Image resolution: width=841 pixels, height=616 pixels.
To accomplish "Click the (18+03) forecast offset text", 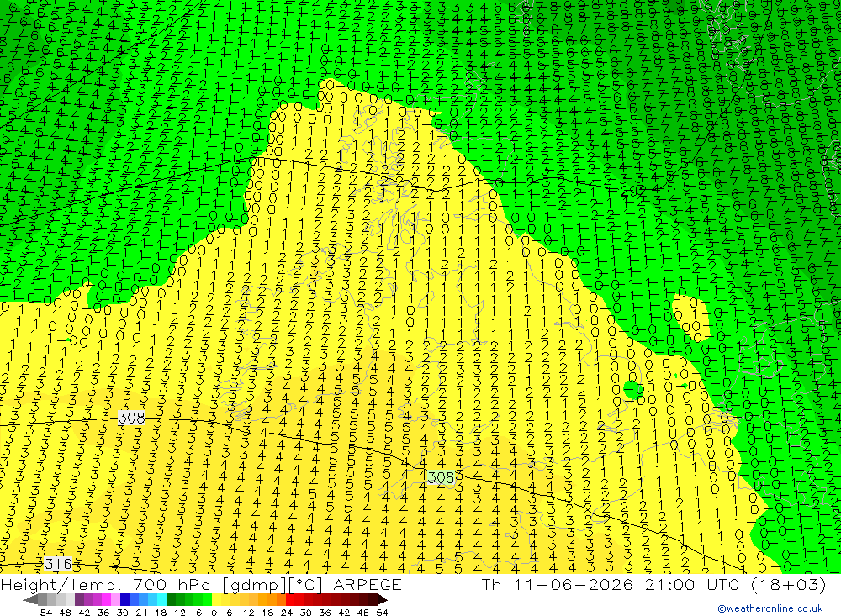I will (789, 584).
